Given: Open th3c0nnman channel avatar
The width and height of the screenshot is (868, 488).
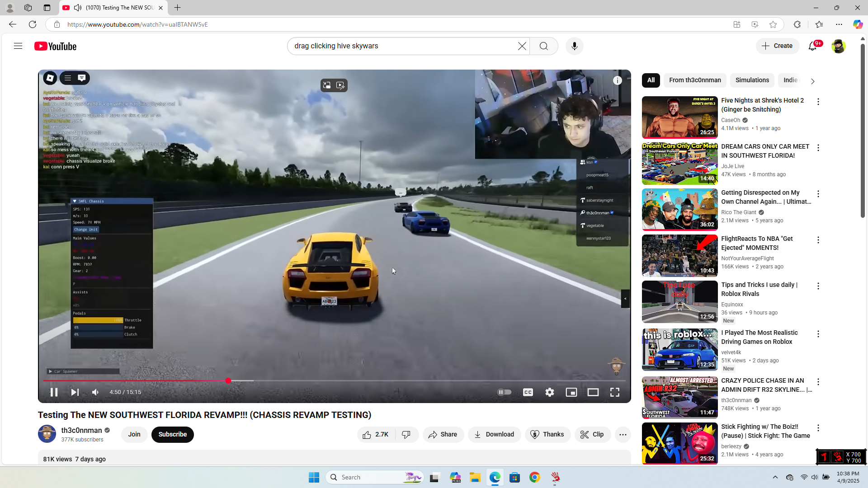Looking at the screenshot, I should pyautogui.click(x=47, y=434).
